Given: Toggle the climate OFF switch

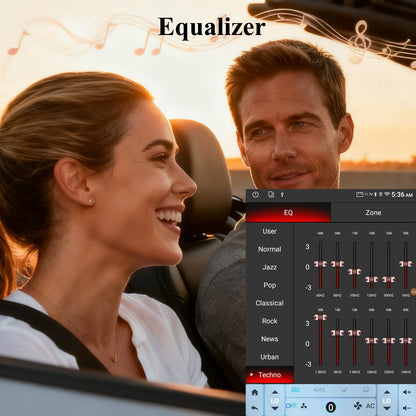Looking at the screenshot, I should point(291,406).
